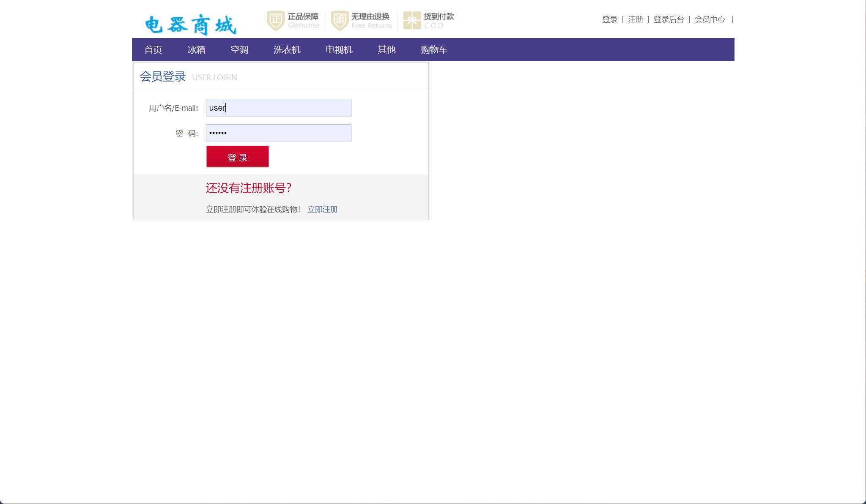Screen dimensions: 866x504
Task: Click the 登录 link in top right
Action: (609, 19)
